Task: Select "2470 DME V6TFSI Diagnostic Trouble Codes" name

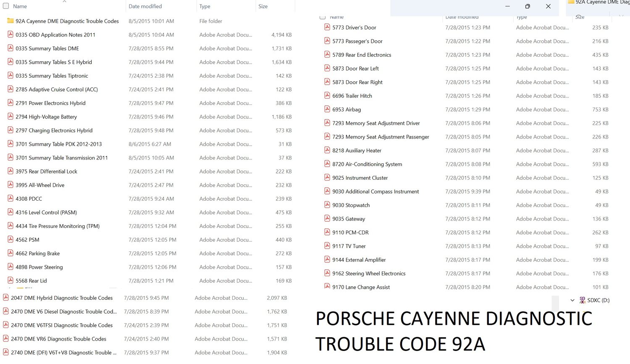Action: coord(62,325)
